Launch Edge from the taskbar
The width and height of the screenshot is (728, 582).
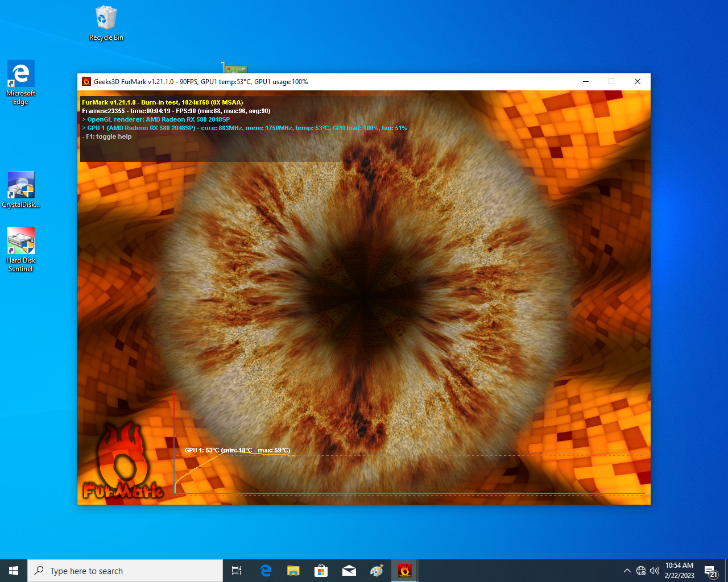(x=266, y=571)
